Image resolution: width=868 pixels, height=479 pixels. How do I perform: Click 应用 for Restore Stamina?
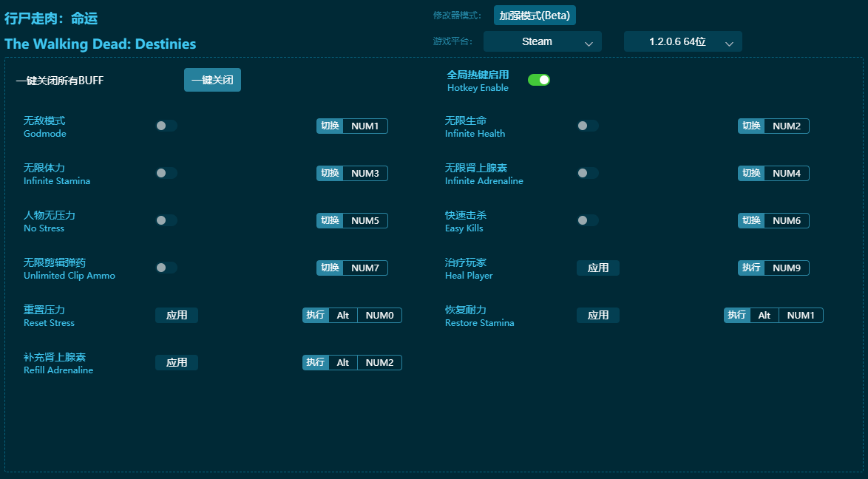click(597, 315)
